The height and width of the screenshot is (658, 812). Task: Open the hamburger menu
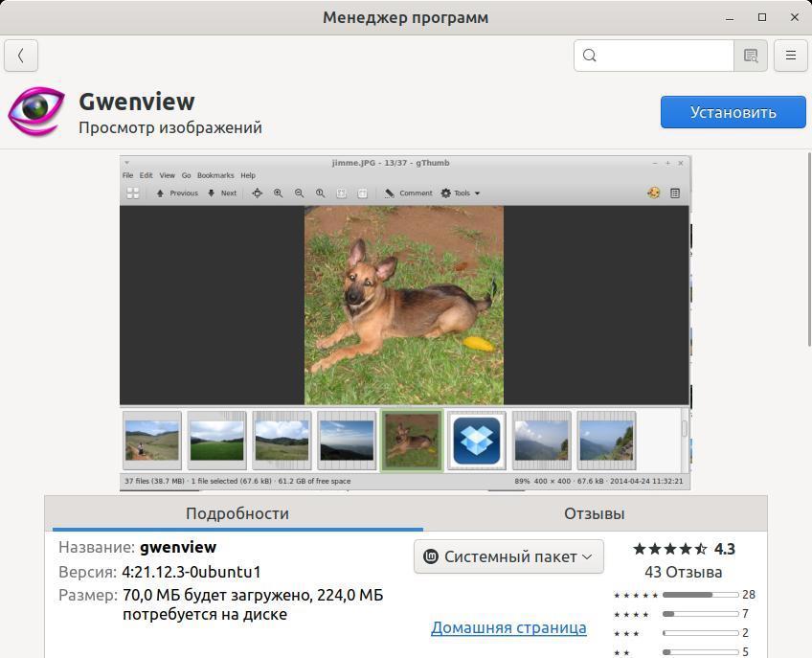[x=790, y=56]
